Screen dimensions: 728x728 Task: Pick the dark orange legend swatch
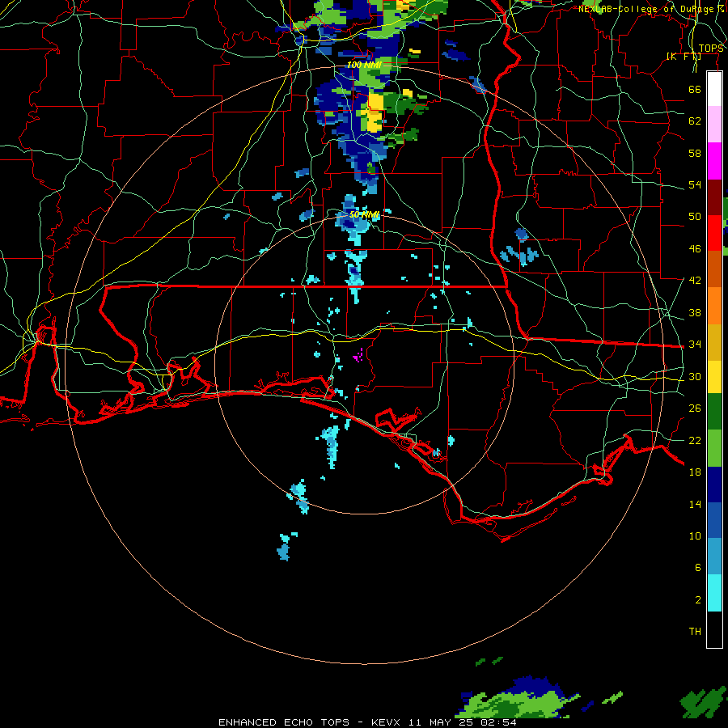(714, 269)
